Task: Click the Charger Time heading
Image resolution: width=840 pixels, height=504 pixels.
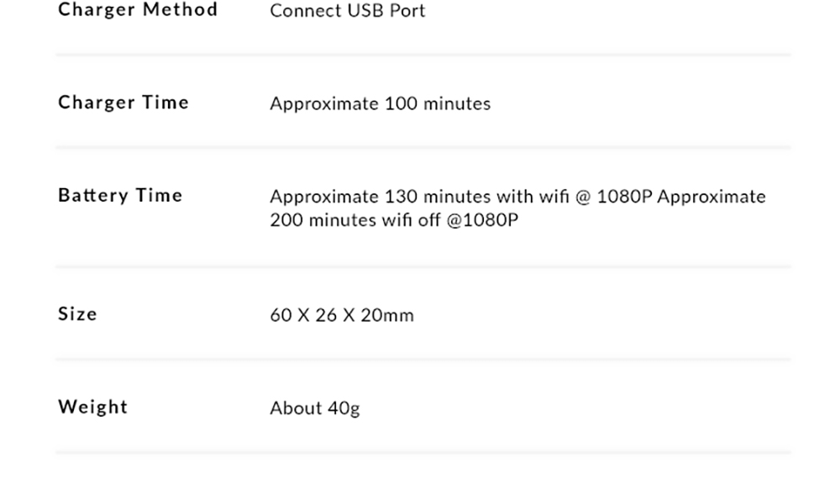Action: point(123,102)
